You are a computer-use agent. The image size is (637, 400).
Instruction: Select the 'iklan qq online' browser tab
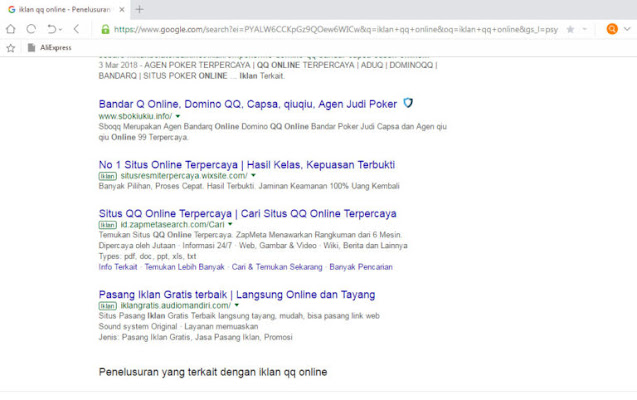click(65, 10)
